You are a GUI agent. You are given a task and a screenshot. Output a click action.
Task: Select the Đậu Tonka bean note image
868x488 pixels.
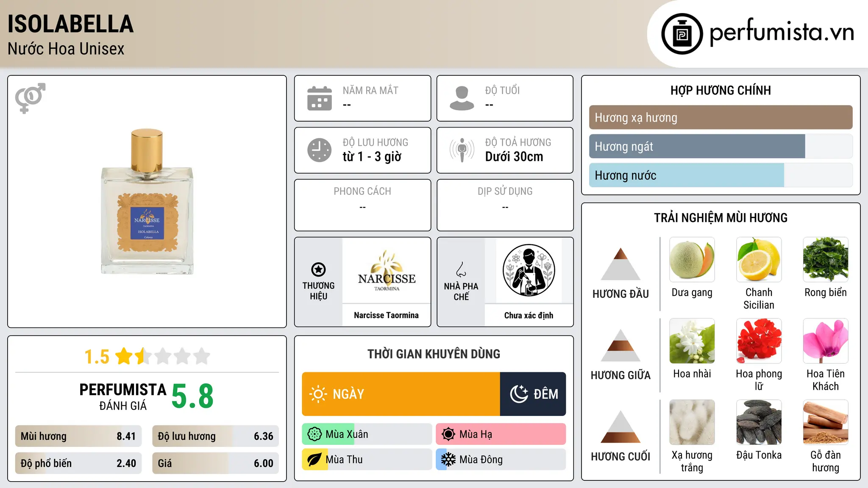[759, 422]
